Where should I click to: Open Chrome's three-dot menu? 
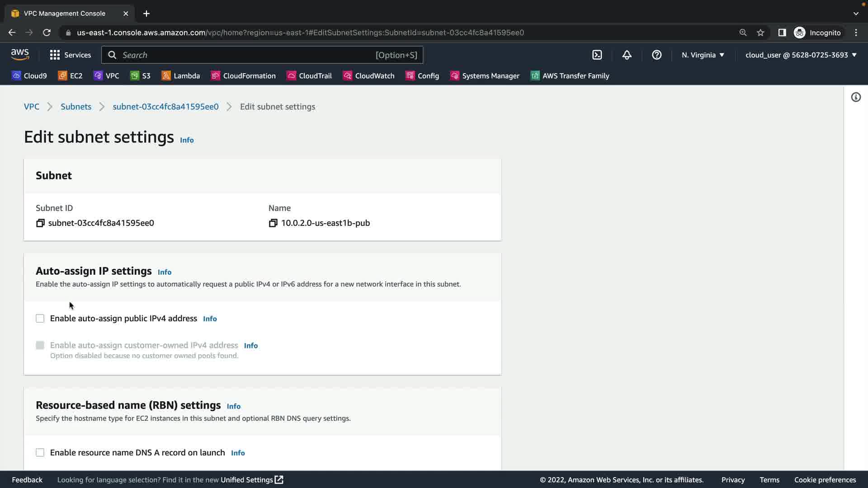tap(856, 33)
